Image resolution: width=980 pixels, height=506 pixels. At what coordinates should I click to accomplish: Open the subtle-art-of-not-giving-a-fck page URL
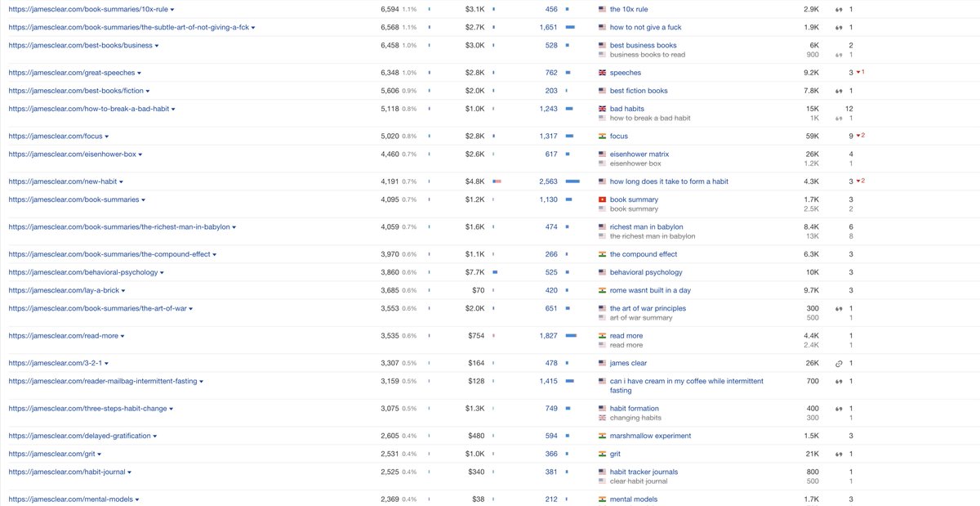click(128, 28)
